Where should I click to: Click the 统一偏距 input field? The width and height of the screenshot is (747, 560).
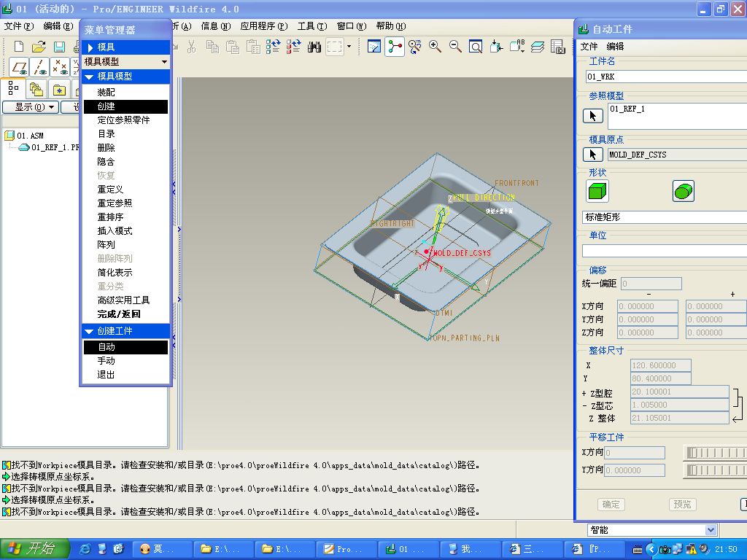pyautogui.click(x=651, y=284)
